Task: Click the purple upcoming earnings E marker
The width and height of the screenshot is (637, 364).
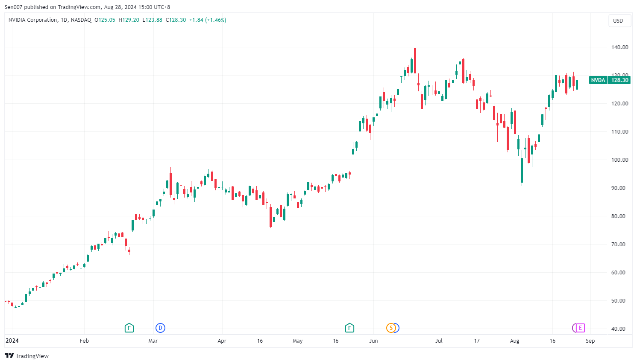Action: click(580, 328)
